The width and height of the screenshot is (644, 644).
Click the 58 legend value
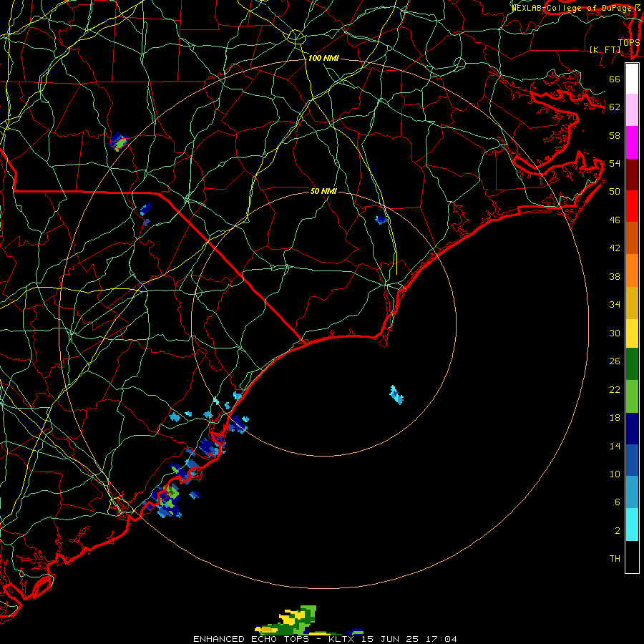(x=615, y=135)
